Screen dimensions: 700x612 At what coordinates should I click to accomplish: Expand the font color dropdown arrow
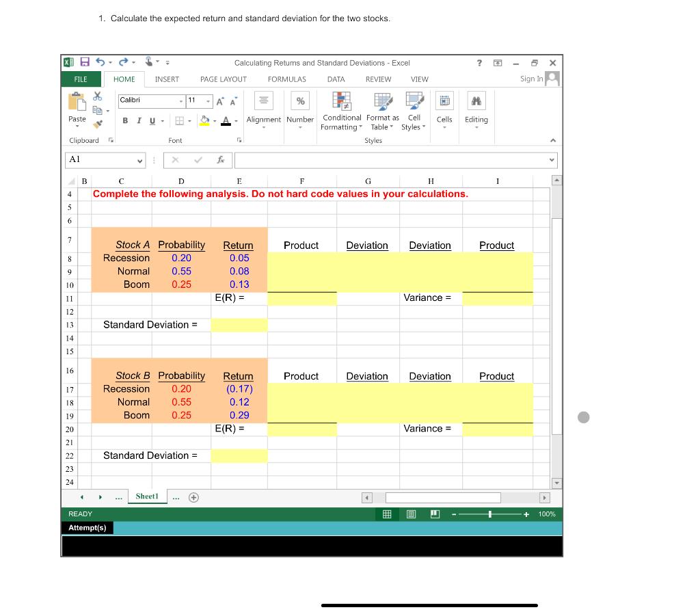pyautogui.click(x=236, y=121)
